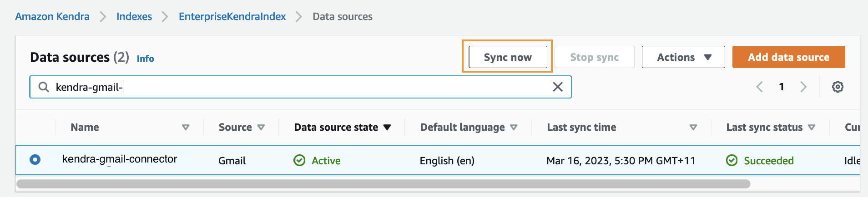Viewport: 868px width, 197px height.
Task: Click the horizontal scrollbar
Action: point(383,184)
